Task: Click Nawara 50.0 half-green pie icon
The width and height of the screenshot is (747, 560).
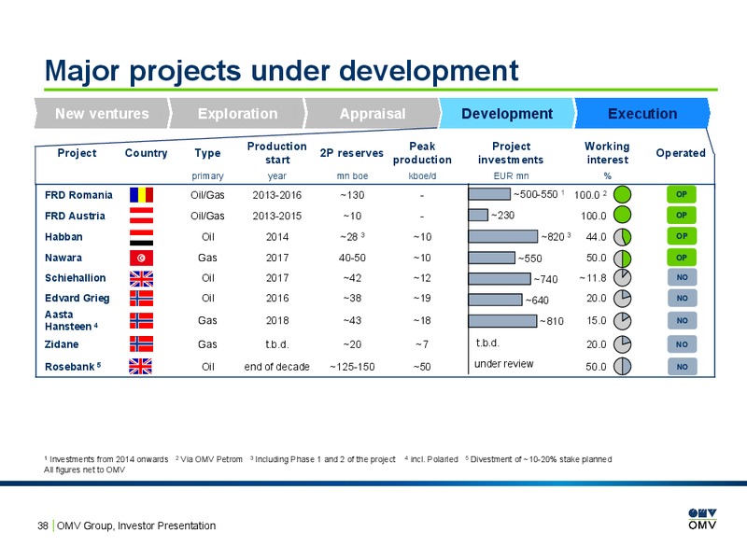Action: tap(622, 259)
